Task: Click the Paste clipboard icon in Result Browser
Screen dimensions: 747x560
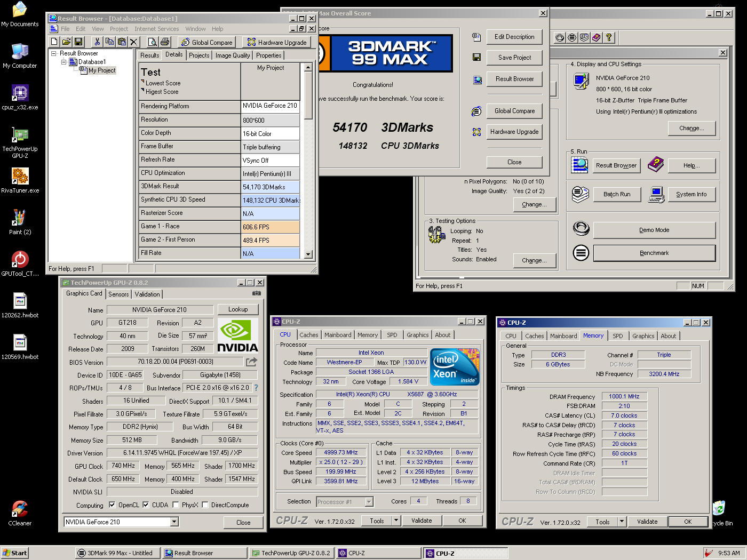Action: click(x=122, y=42)
